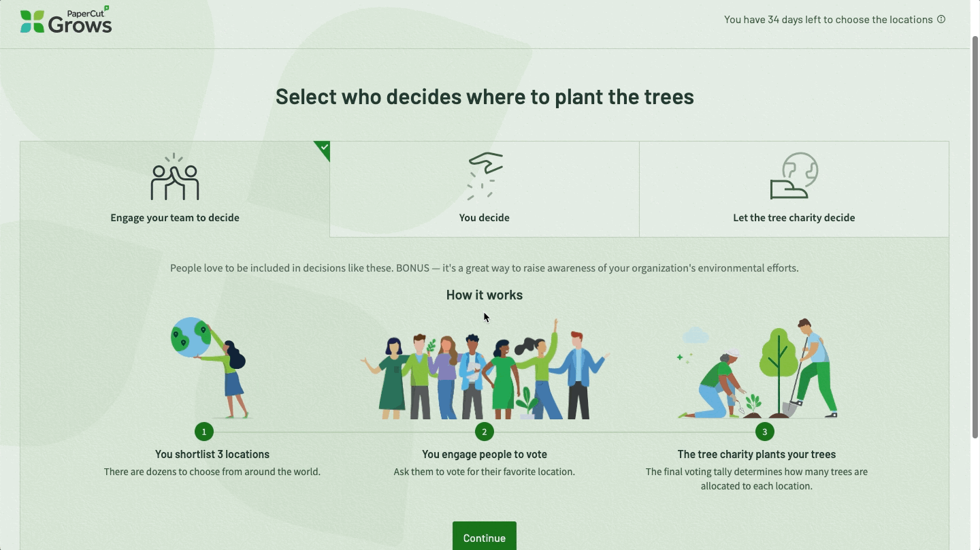Click the page's vertical scrollbar
The image size is (980, 550).
point(975,238)
